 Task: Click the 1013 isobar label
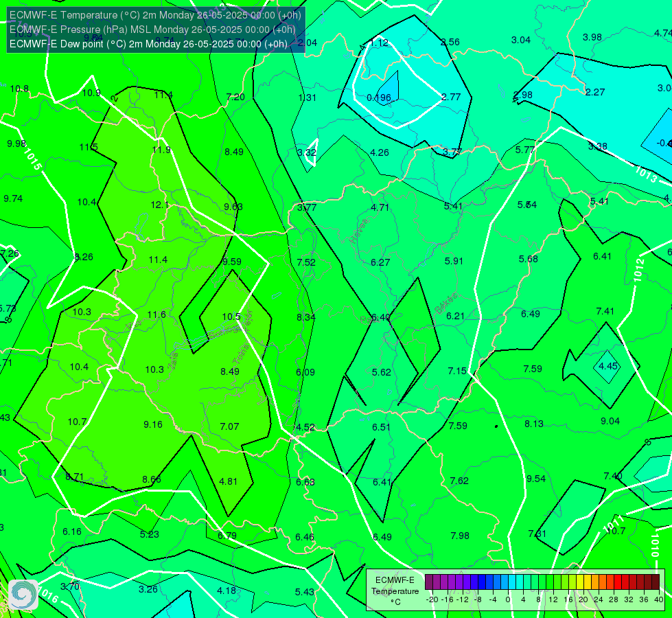point(646,174)
